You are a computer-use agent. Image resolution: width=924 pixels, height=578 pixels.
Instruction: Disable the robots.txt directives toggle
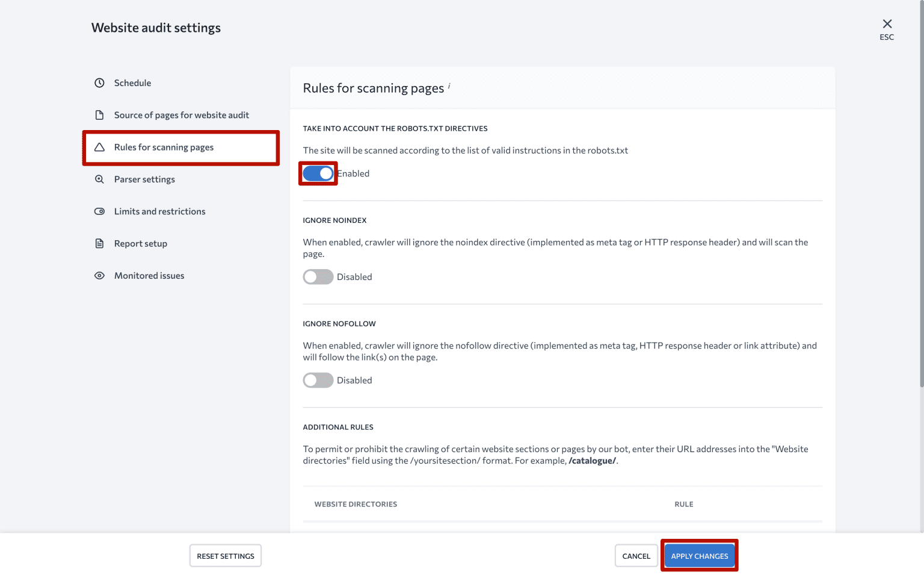(x=318, y=173)
